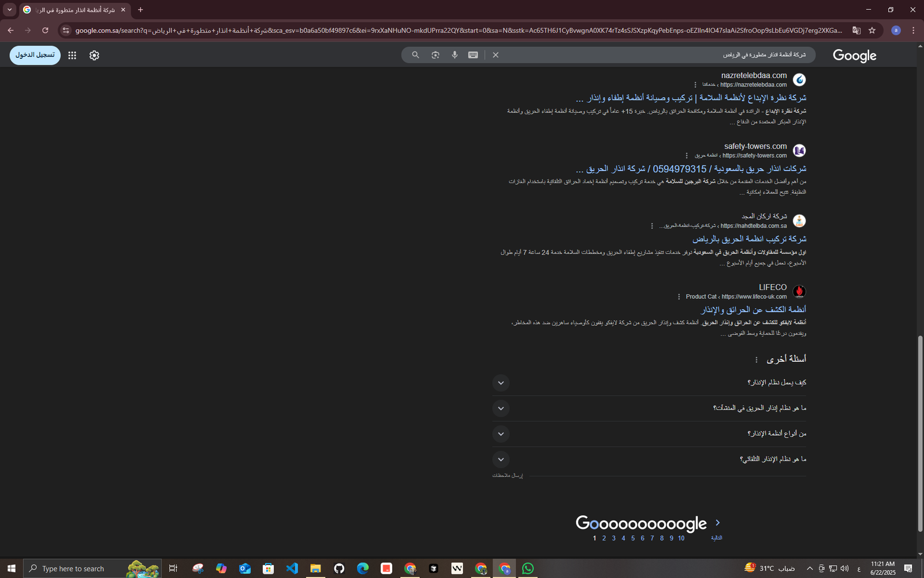Open the Chrome three-dot menu
Screen dimensions: 924x578
[x=913, y=31]
